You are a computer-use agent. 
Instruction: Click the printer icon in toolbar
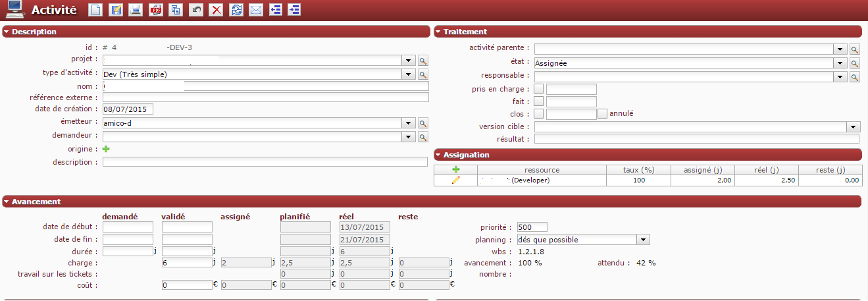pos(136,10)
